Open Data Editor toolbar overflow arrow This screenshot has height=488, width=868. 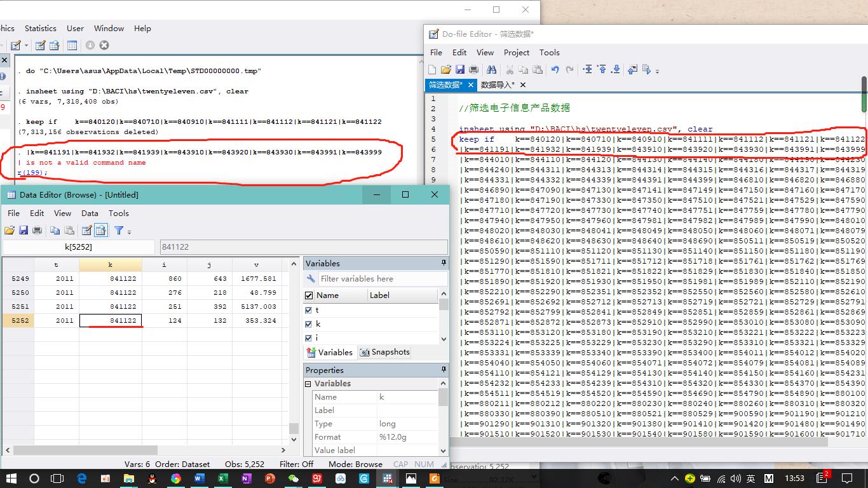click(129, 231)
